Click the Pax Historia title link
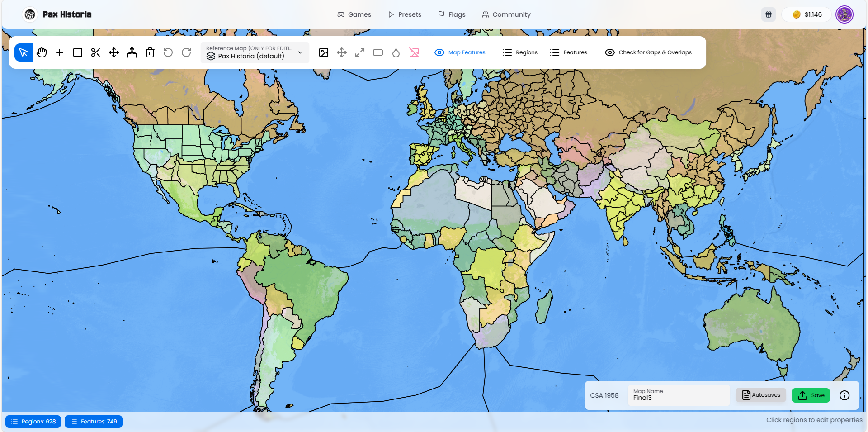 click(x=67, y=14)
